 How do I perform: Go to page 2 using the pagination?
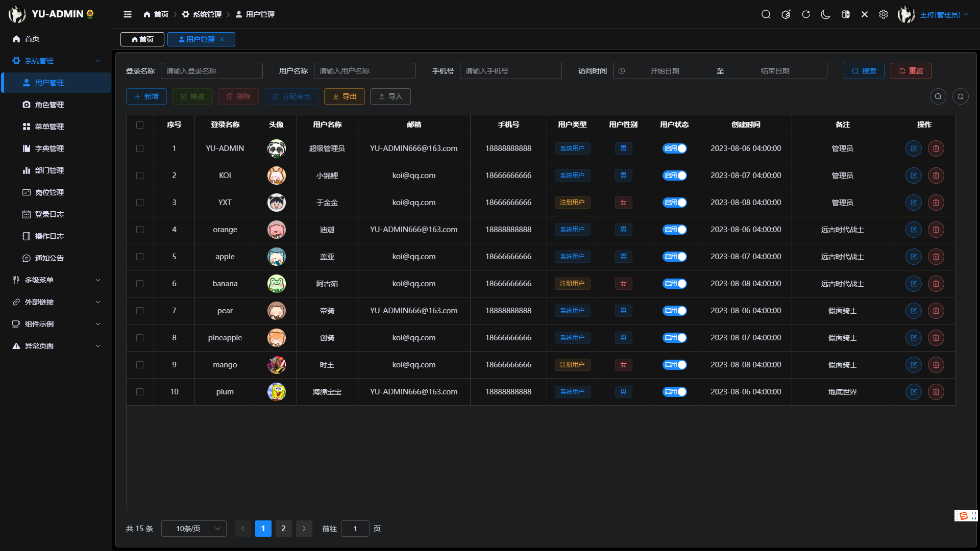coord(284,529)
